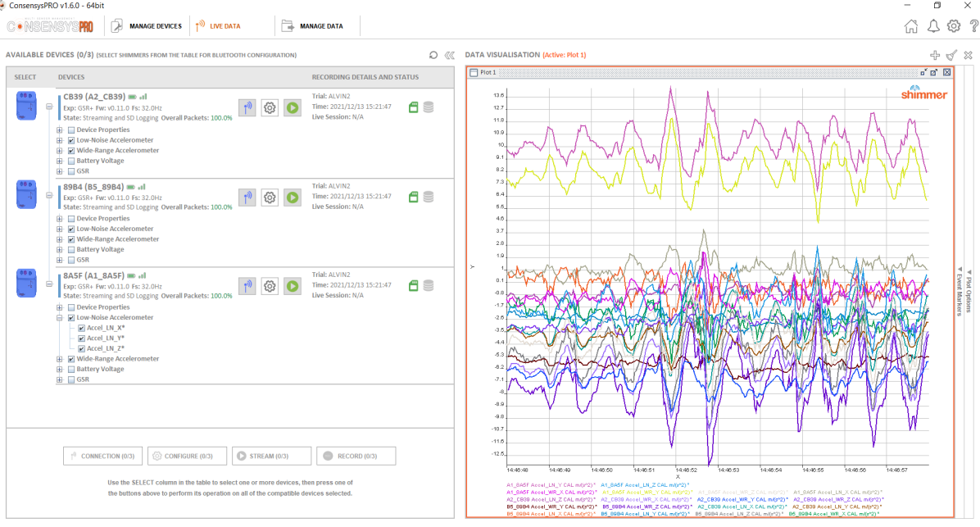This screenshot has width=980, height=527.
Task: Toggle Device Properties checkbox under CB39
Action: click(71, 130)
